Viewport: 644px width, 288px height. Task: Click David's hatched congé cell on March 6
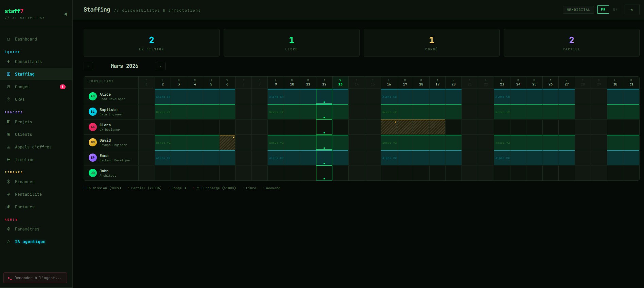(227, 142)
